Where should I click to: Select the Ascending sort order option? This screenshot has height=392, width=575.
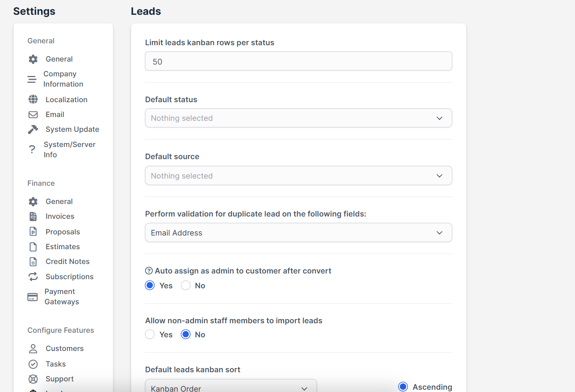click(x=403, y=387)
